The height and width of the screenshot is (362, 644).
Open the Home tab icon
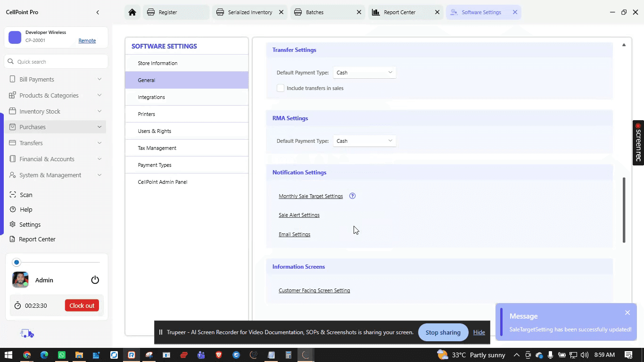coord(132,12)
